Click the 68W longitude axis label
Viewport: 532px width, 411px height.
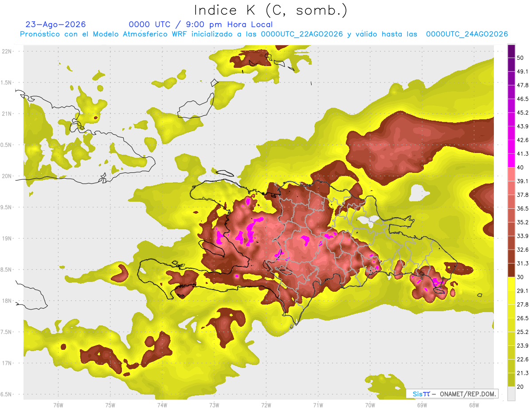click(x=473, y=405)
